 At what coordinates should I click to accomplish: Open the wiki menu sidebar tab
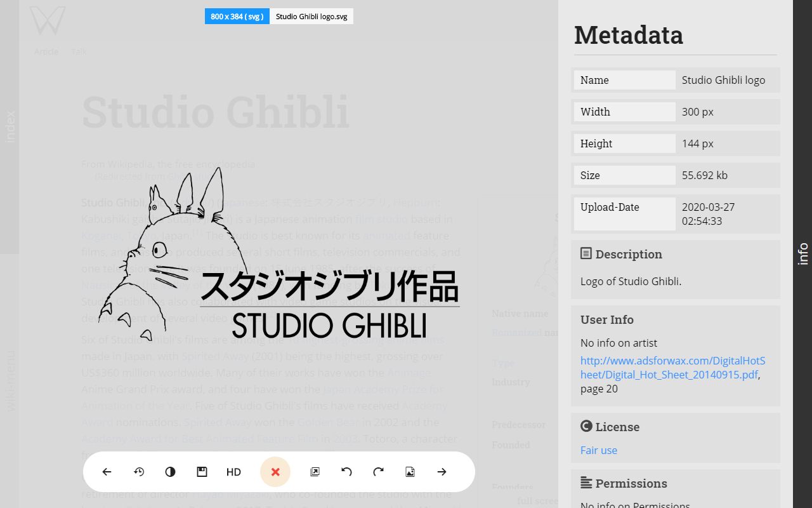point(10,381)
